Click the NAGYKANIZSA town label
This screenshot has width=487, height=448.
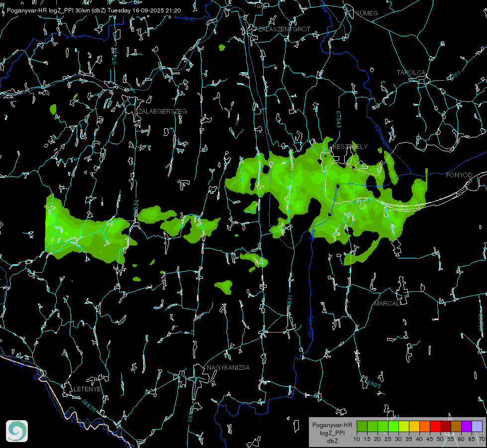(228, 368)
